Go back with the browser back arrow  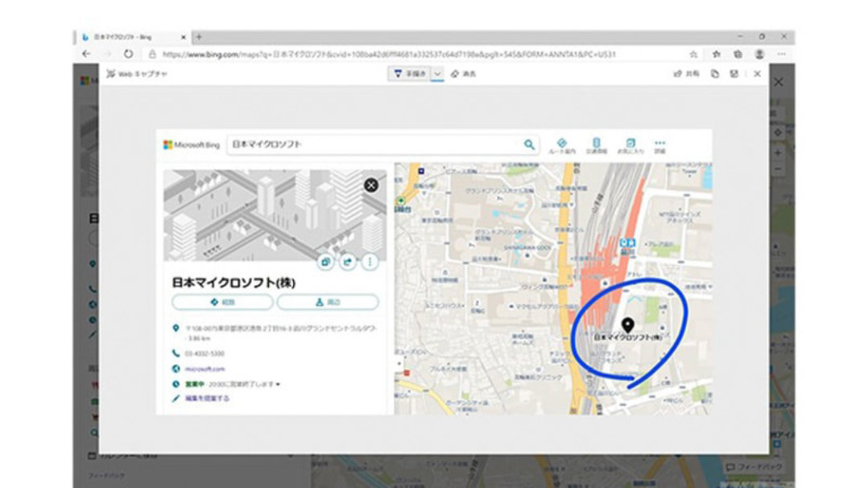(x=86, y=54)
